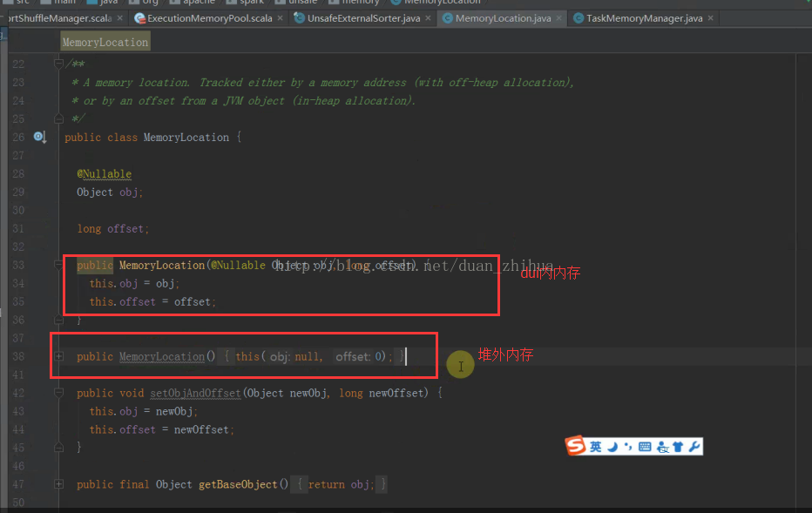Toggle the Sogou half/full-width moon icon

coord(612,446)
